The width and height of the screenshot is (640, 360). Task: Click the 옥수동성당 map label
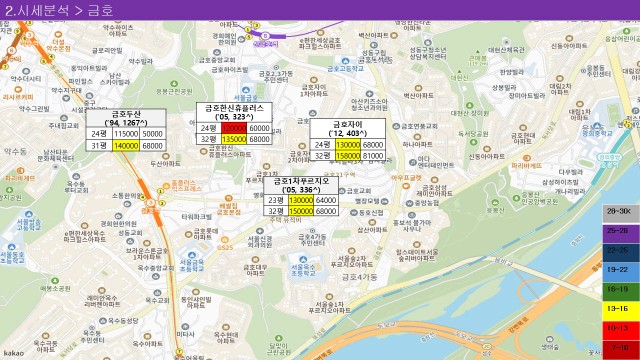123,321
